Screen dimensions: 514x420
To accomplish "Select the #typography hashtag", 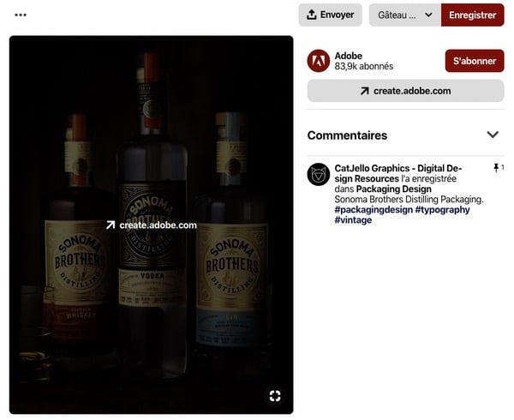I will tap(443, 210).
